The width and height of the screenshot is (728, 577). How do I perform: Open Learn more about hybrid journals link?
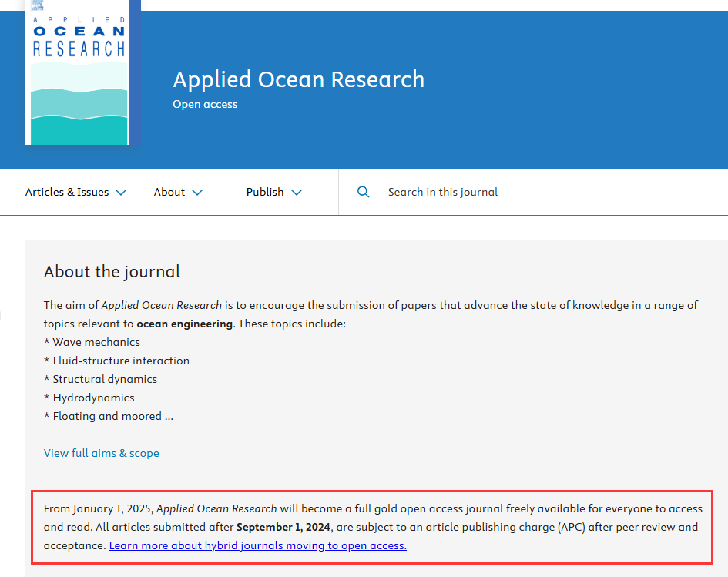click(x=257, y=545)
